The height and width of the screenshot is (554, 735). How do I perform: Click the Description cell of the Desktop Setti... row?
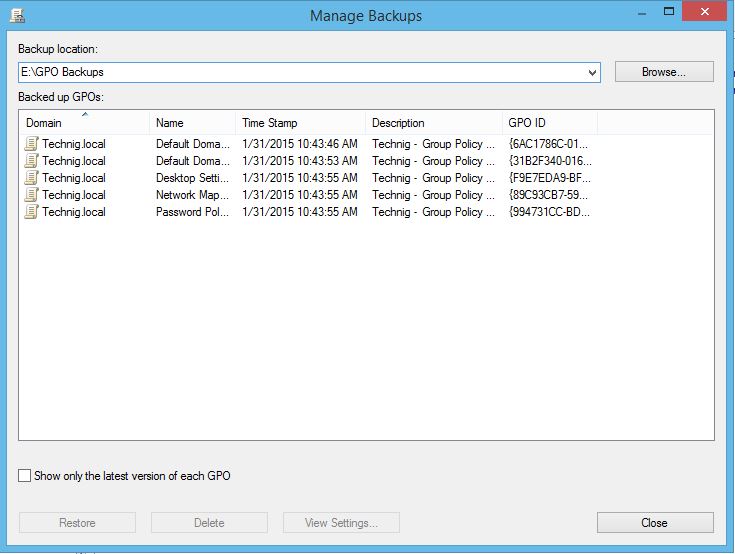click(x=433, y=178)
